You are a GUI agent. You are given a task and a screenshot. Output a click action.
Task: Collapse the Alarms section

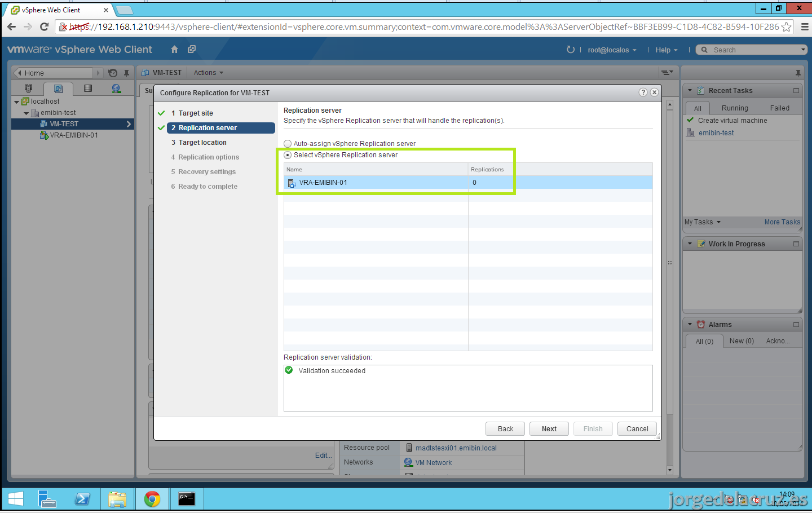pos(690,325)
